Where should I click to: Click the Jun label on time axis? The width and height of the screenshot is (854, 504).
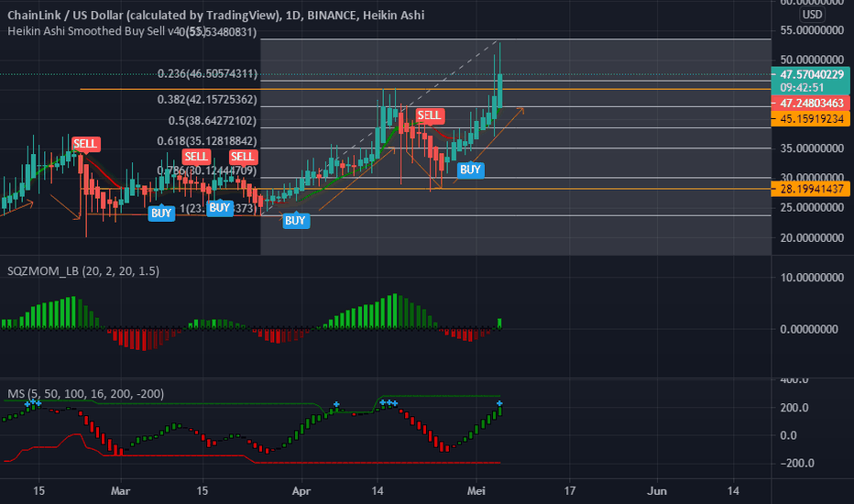pos(657,491)
